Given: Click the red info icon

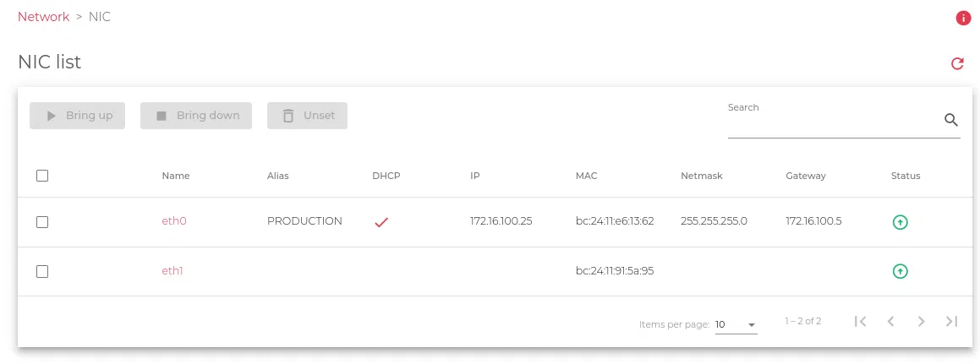Looking at the screenshot, I should [962, 18].
